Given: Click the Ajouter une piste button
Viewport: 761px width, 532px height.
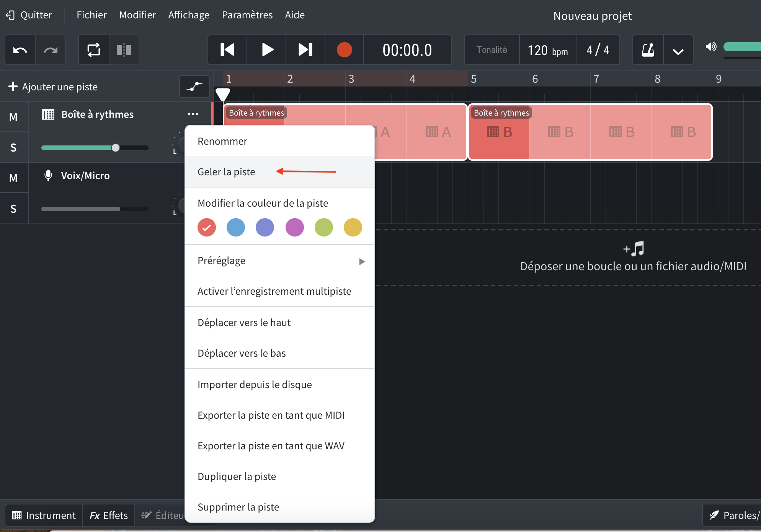Looking at the screenshot, I should (53, 86).
